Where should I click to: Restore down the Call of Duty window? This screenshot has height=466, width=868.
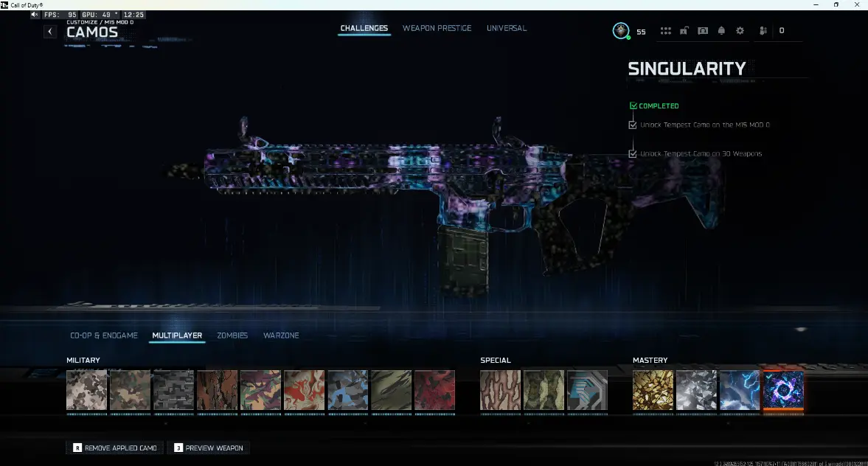click(x=836, y=4)
